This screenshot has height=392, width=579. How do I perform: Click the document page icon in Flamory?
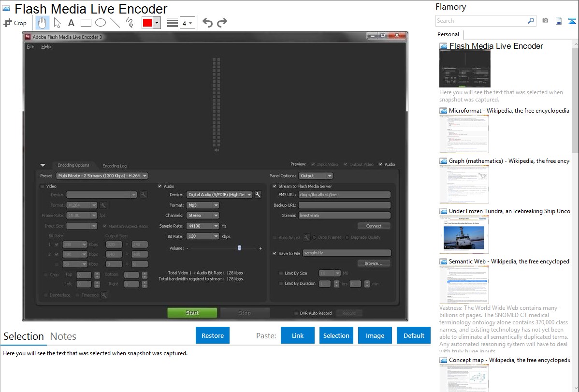(559, 21)
